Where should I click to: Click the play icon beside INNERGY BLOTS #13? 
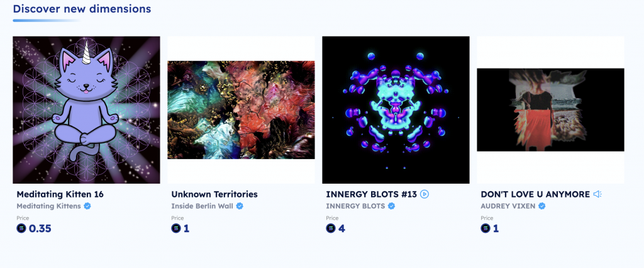(x=425, y=194)
